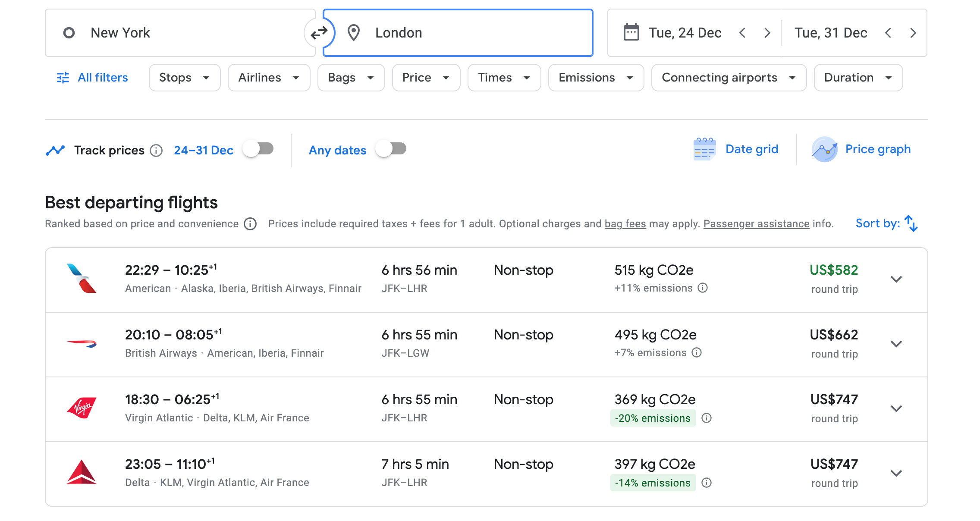The height and width of the screenshot is (521, 980).
Task: Go to previous departure date
Action: 742,33
